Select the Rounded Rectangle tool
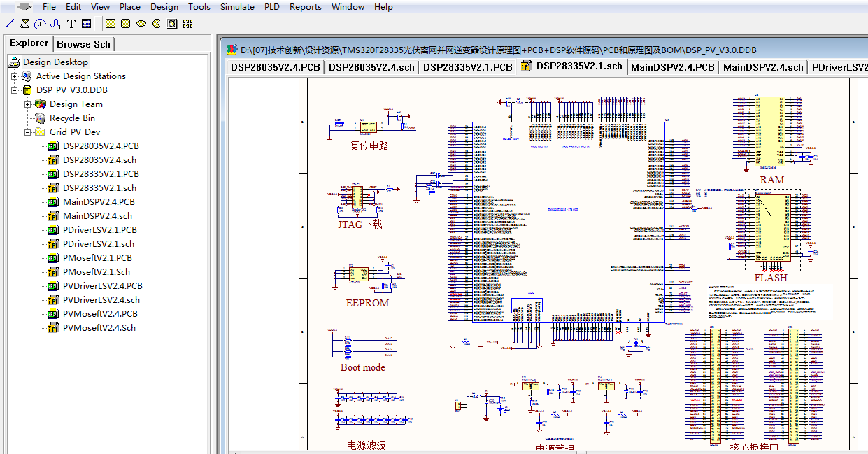868x454 pixels. 125,23
